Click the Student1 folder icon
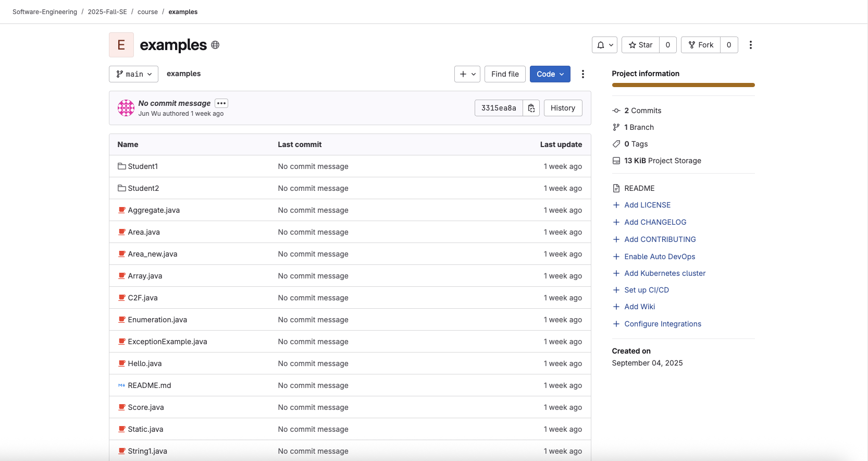The width and height of the screenshot is (868, 461). [x=122, y=166]
